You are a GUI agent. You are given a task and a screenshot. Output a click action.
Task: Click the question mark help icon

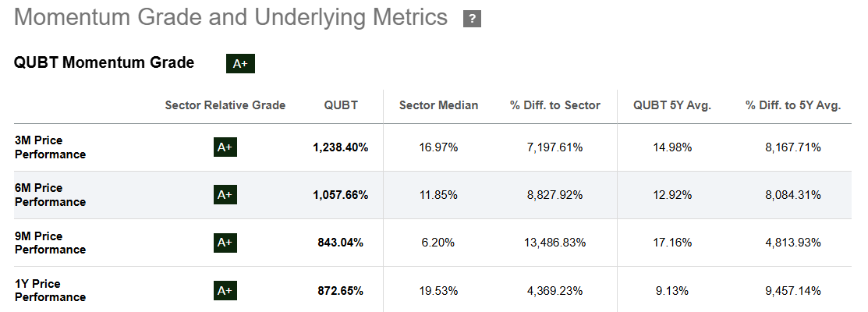point(472,19)
